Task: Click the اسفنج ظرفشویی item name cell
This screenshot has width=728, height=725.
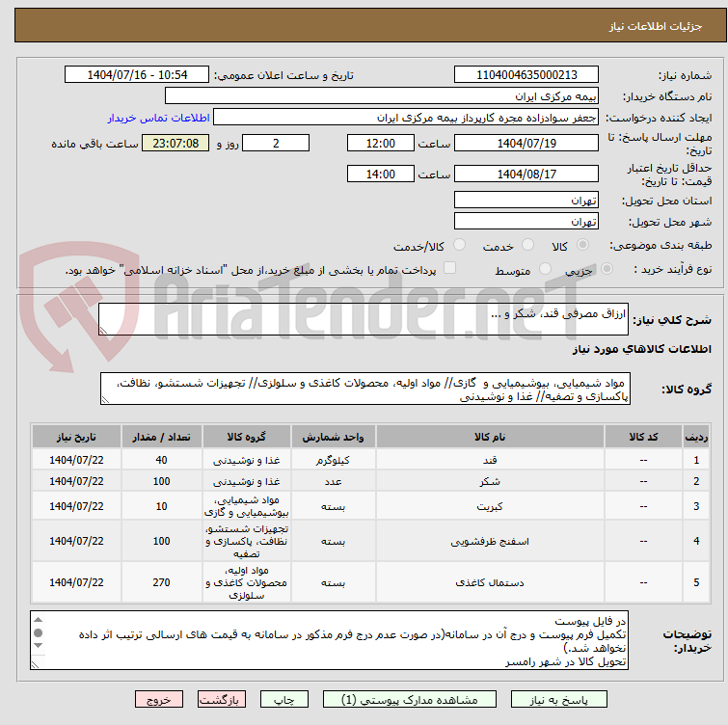Action: pos(490,541)
